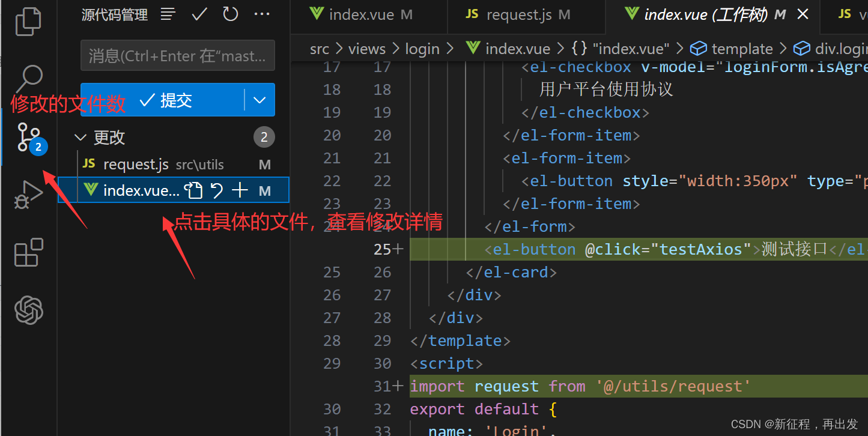
Task: Click the closing </template> tag line
Action: coord(460,341)
